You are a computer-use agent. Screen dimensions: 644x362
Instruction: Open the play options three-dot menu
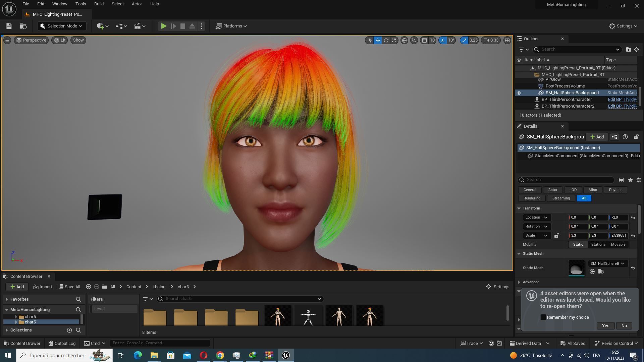click(202, 26)
